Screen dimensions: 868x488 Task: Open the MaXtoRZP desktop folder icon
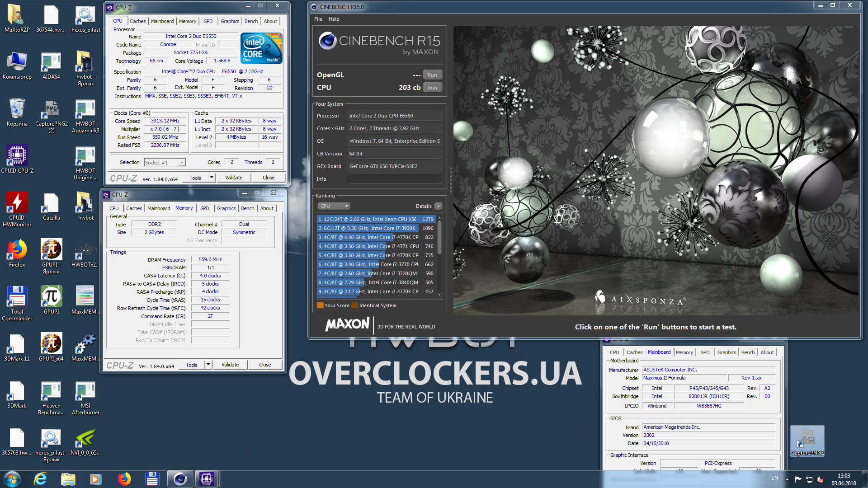[17, 19]
